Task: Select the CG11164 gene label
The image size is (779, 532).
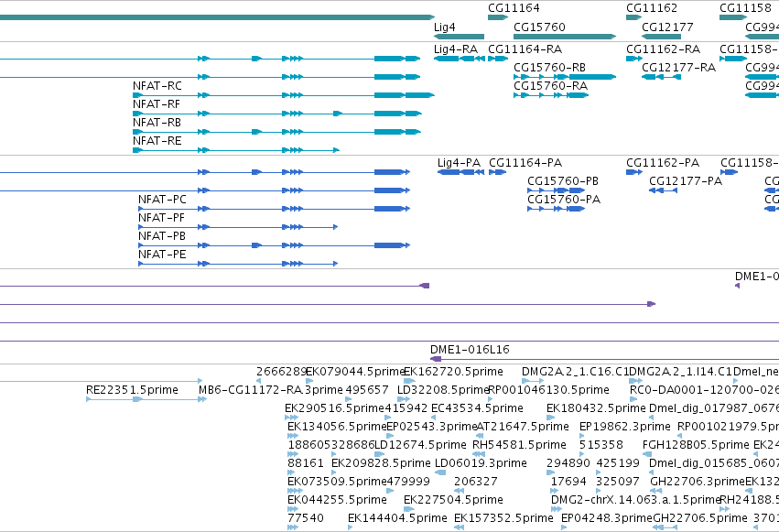Action: (514, 8)
